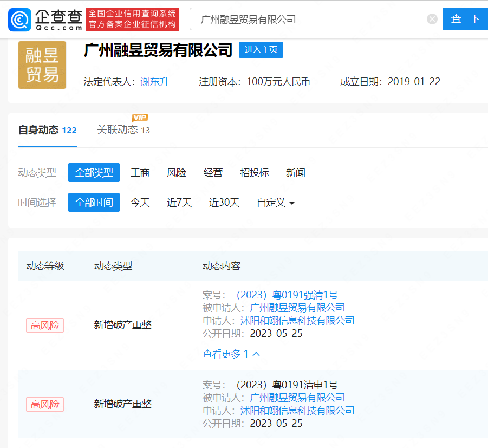The height and width of the screenshot is (448, 488).
Task: Select 全部类型 filter
Action: [94, 172]
